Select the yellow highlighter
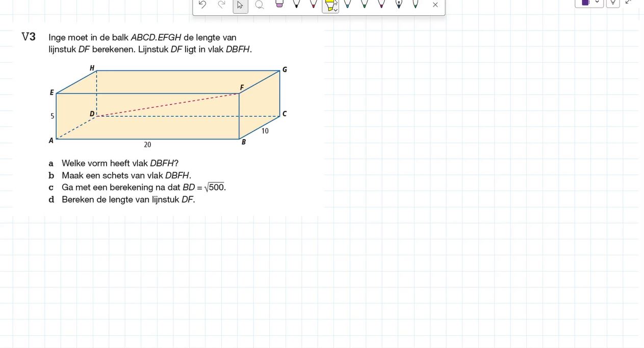The height and width of the screenshot is (348, 644). coord(329,6)
